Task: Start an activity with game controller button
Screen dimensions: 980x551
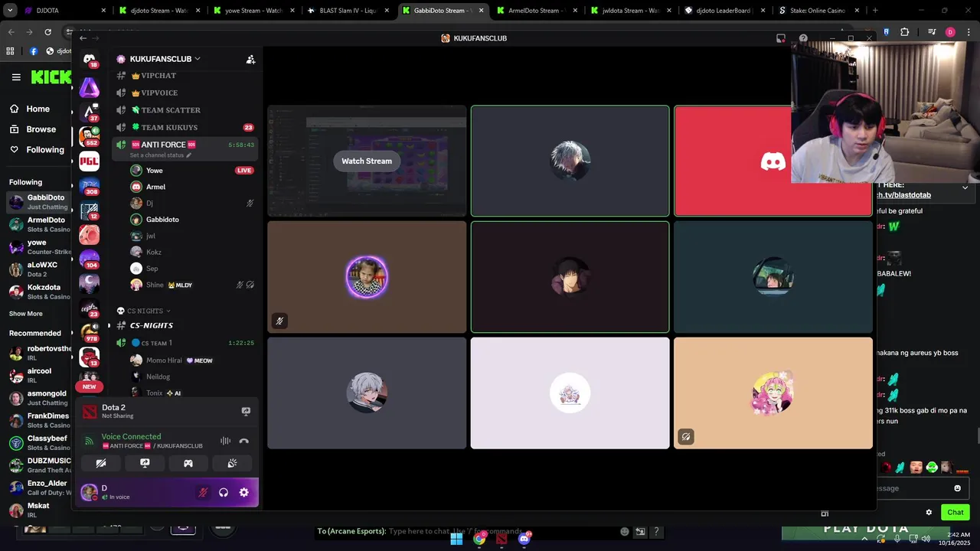Action: click(x=188, y=463)
